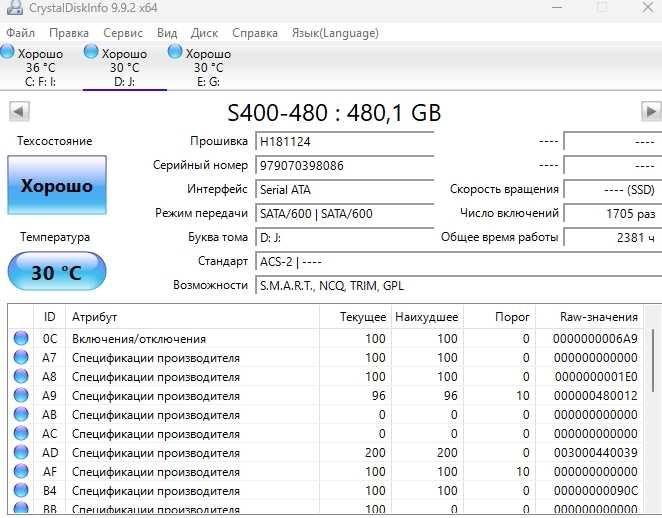Click the Хорошо health status button
This screenshot has height=518, width=662.
point(57,185)
